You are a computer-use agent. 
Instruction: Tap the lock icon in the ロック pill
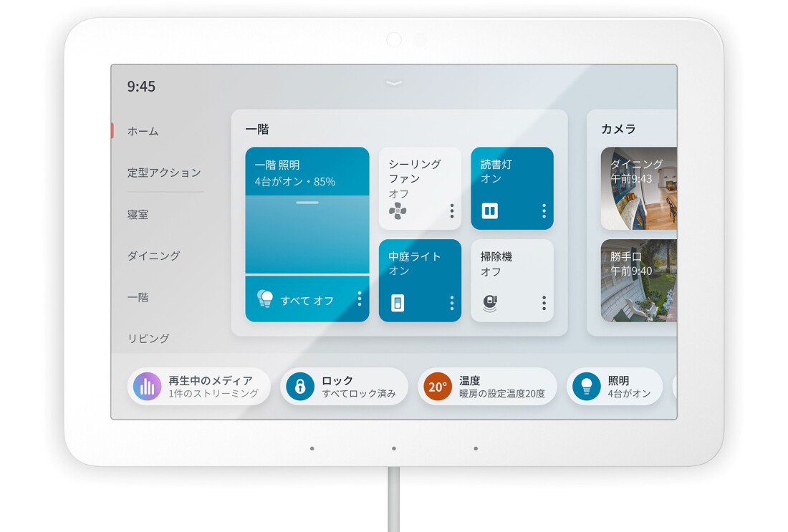299,386
